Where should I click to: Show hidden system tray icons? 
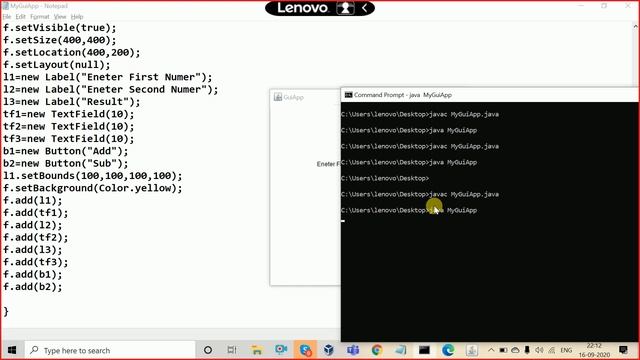tap(491, 350)
